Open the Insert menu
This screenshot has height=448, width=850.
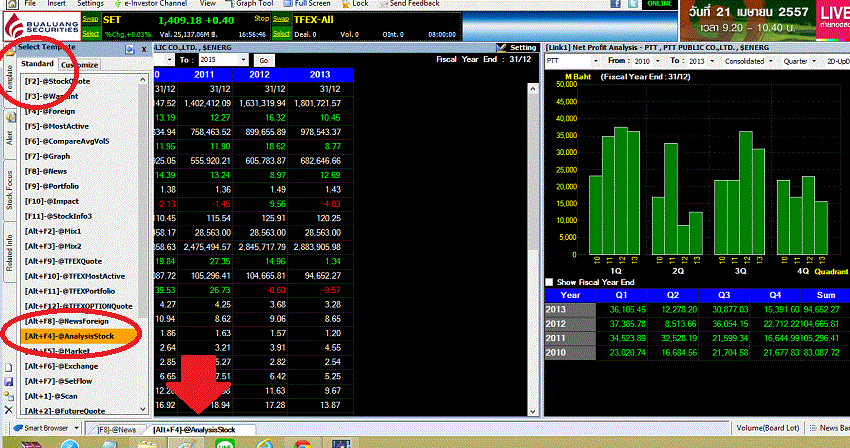pyautogui.click(x=56, y=3)
